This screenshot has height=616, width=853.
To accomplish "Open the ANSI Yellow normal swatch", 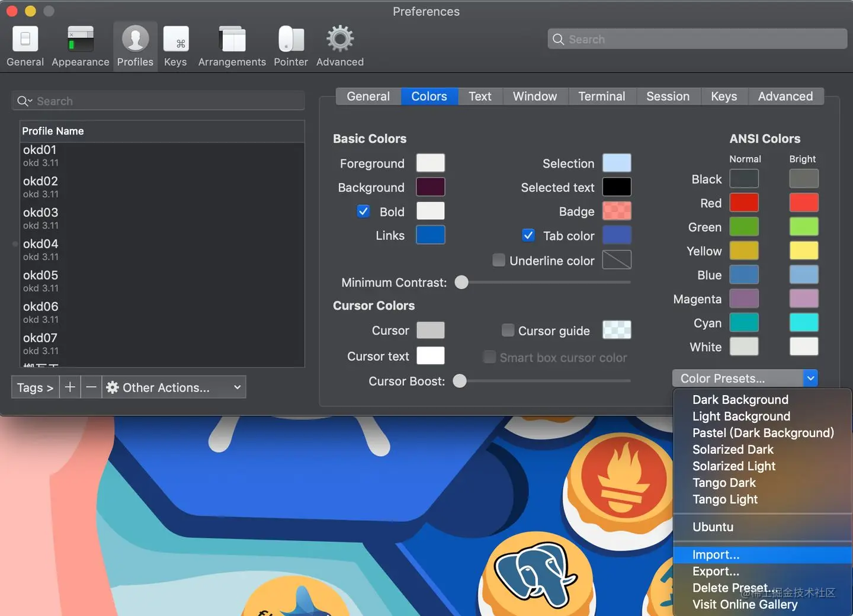I will (x=744, y=251).
